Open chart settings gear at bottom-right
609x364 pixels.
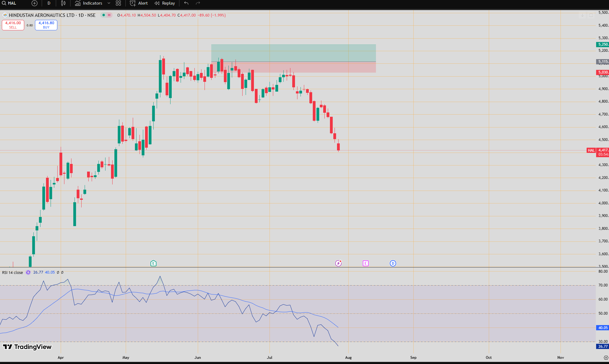(606, 358)
